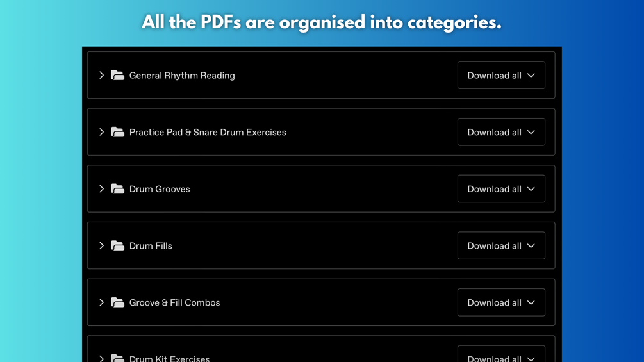The image size is (644, 362).
Task: Download all Practice Pad & Snare Drum Exercises
Action: tap(501, 132)
